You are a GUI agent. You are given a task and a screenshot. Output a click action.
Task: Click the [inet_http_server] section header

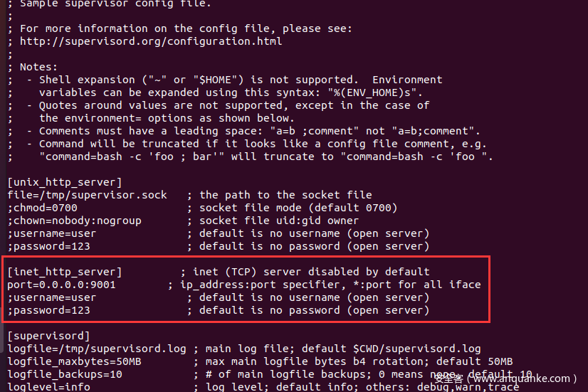coord(65,272)
